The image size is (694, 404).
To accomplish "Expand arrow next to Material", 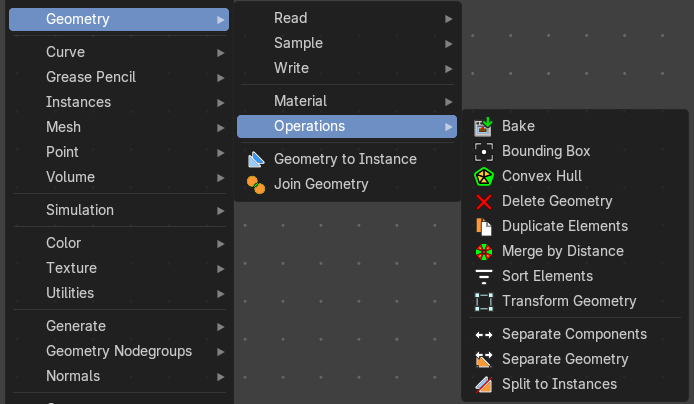I will pyautogui.click(x=448, y=102).
